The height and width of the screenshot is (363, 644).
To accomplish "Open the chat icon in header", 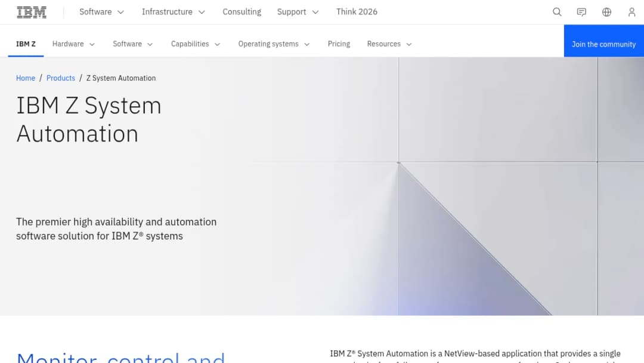I will (581, 12).
